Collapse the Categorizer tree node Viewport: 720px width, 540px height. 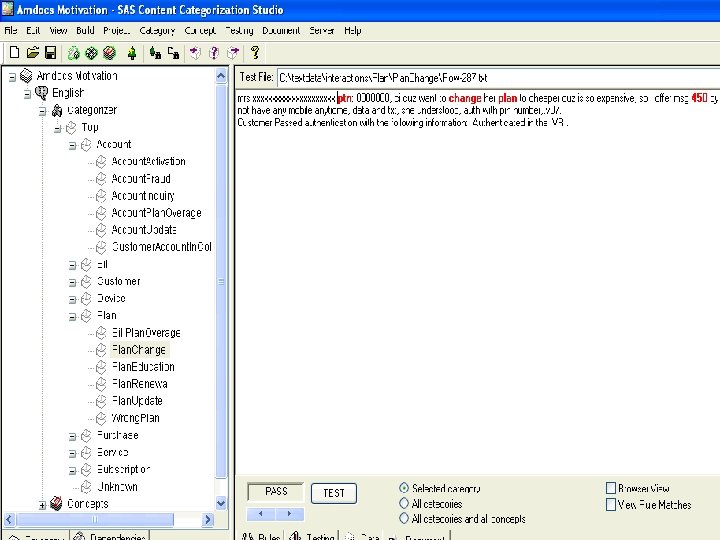point(43,111)
